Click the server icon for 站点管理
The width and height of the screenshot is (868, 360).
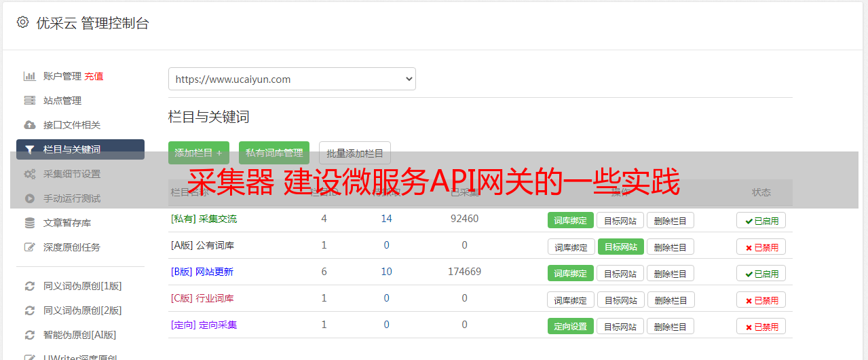(x=30, y=101)
